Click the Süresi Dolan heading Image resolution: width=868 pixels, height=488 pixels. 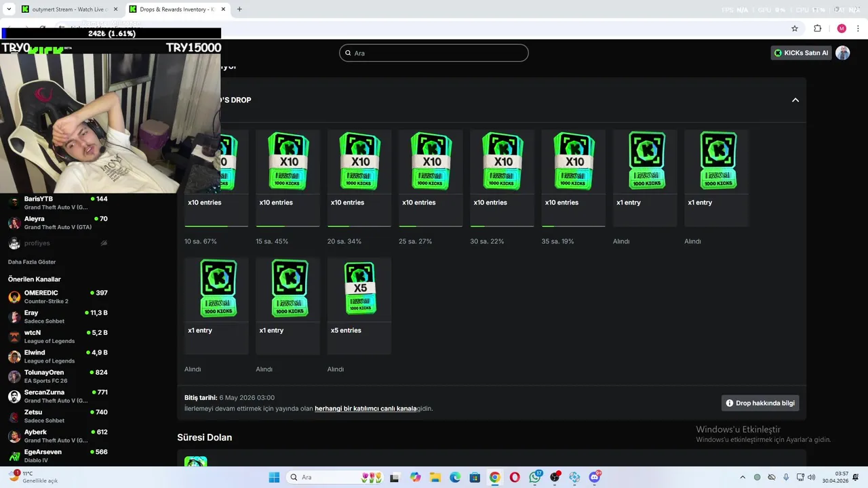pyautogui.click(x=205, y=438)
